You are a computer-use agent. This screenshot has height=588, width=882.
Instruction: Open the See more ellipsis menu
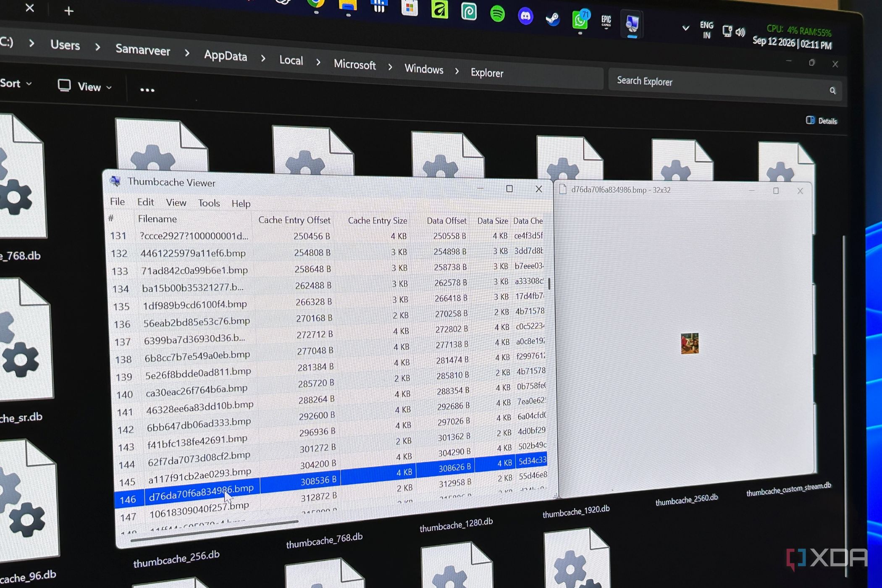point(147,89)
